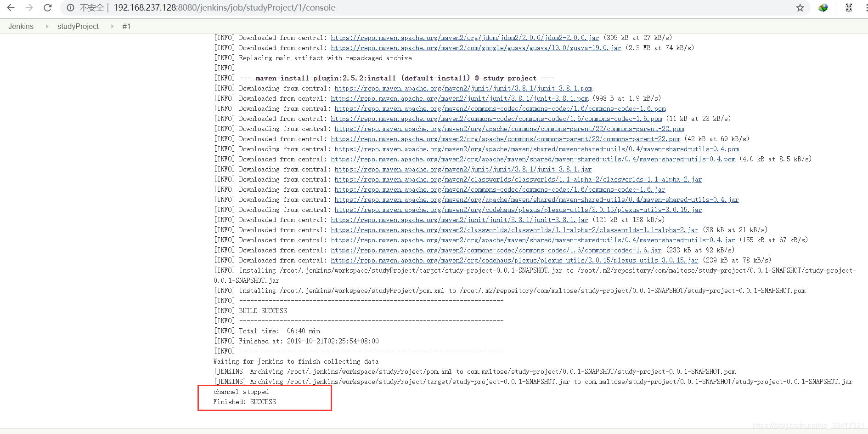This screenshot has height=434, width=868.
Task: Open junit-3.8.1.jar Downloading link
Action: (x=463, y=169)
